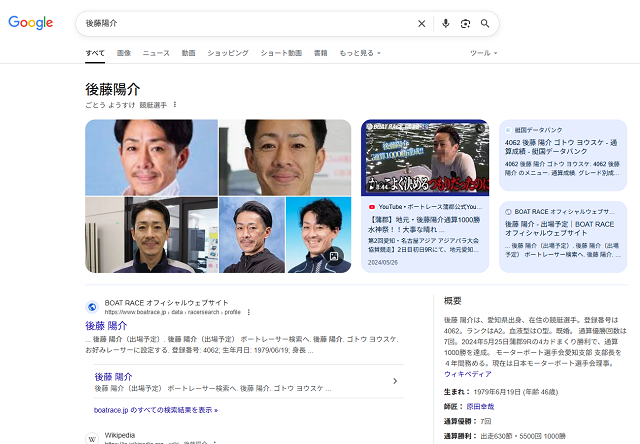Screen dimensions: 640x444
Task: Expand the もっと見る dropdown
Action: click(360, 53)
